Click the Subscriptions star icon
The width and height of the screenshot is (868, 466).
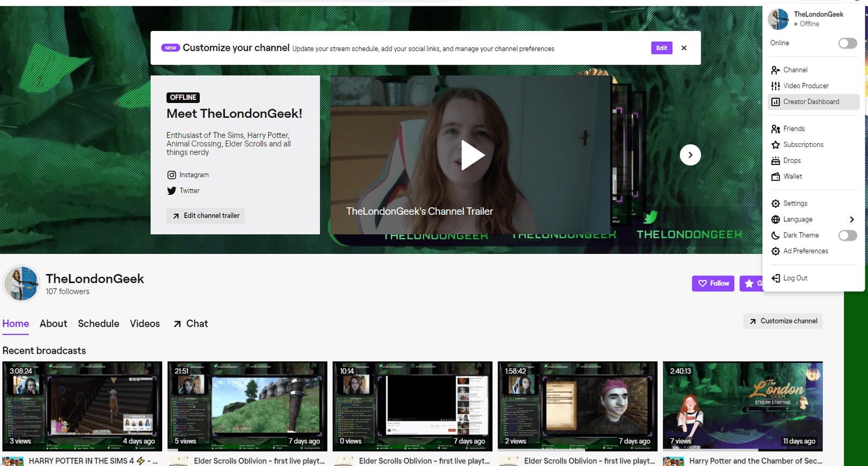click(775, 145)
